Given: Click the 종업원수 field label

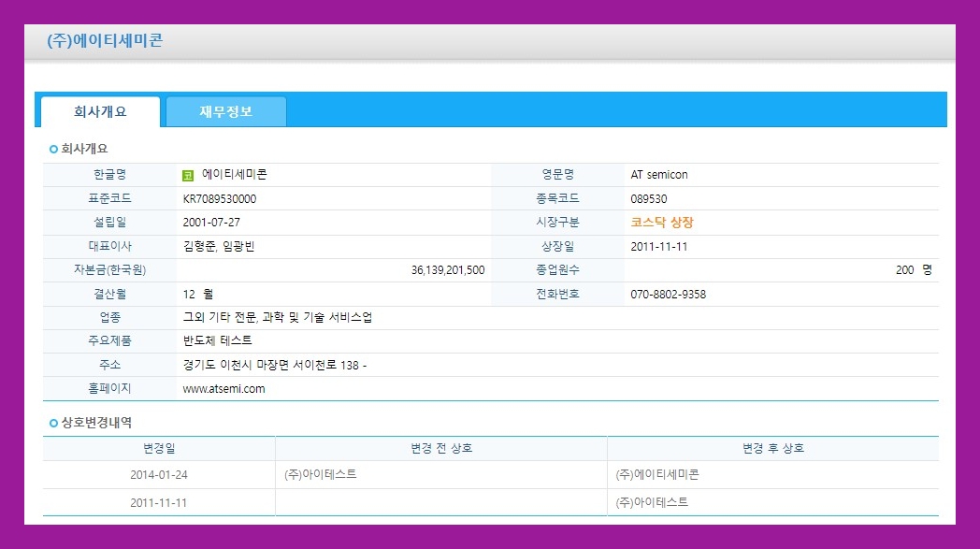Looking at the screenshot, I should (x=557, y=269).
